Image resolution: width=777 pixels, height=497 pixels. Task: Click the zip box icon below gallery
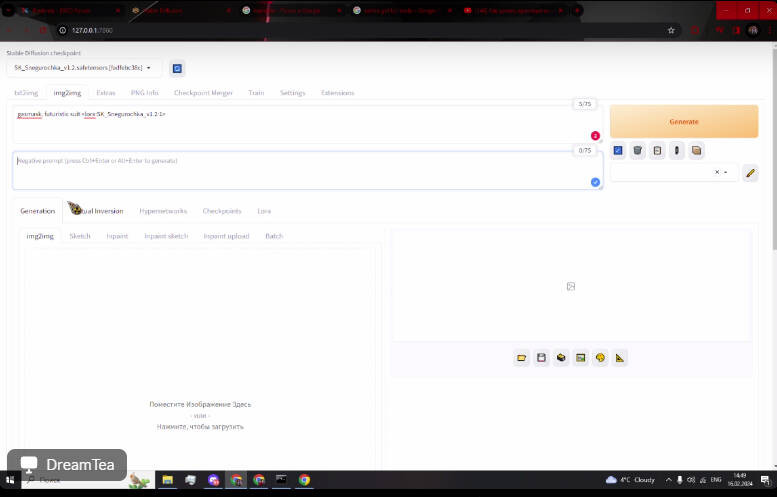pyautogui.click(x=561, y=358)
